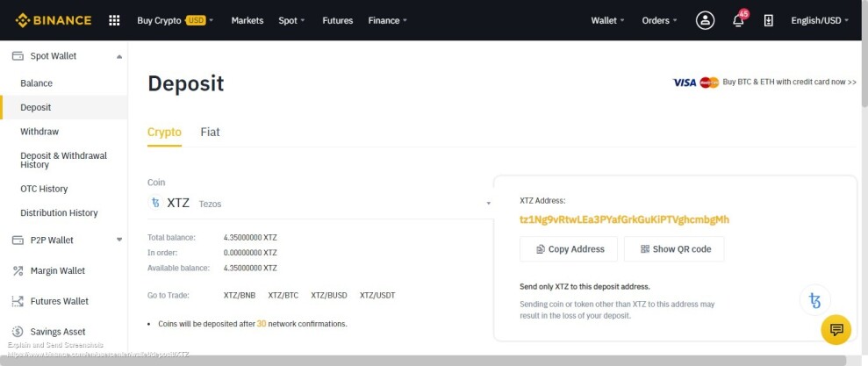The image size is (868, 366).
Task: Click the Spot Wallet card icon
Action: (18, 56)
